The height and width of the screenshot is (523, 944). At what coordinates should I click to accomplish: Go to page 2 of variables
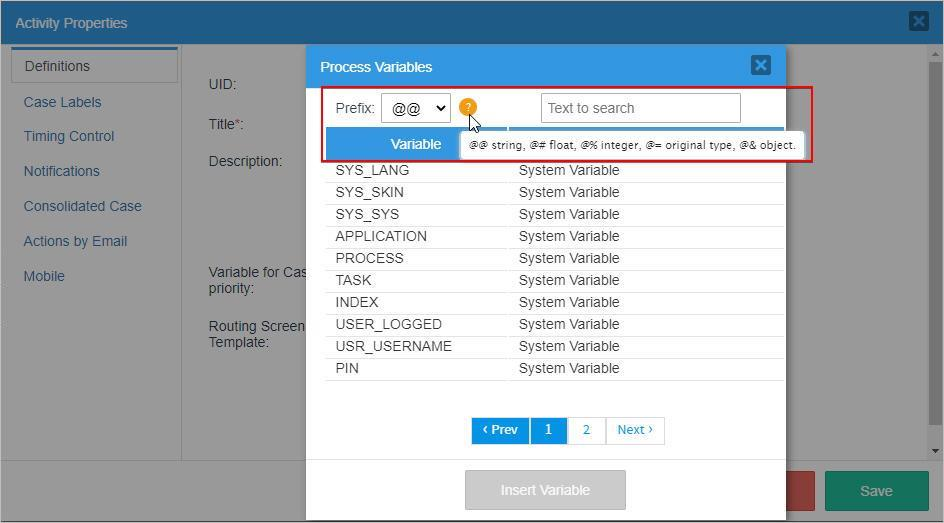[586, 430]
